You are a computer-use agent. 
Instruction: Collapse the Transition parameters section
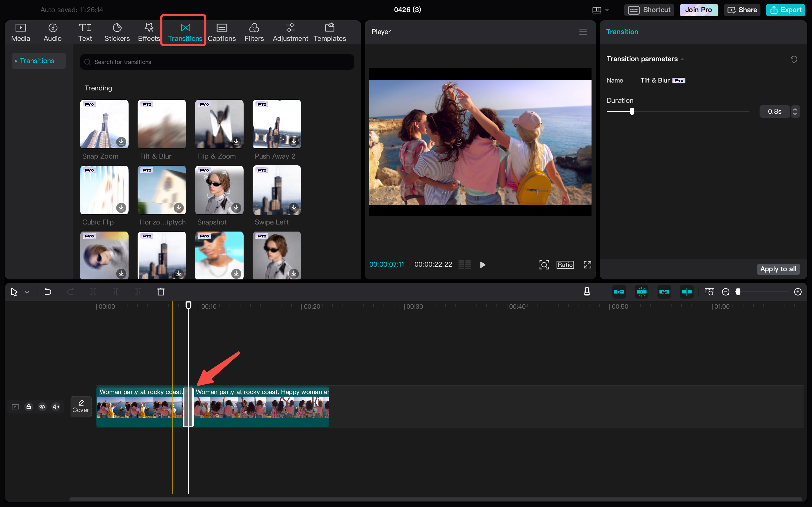tap(683, 59)
